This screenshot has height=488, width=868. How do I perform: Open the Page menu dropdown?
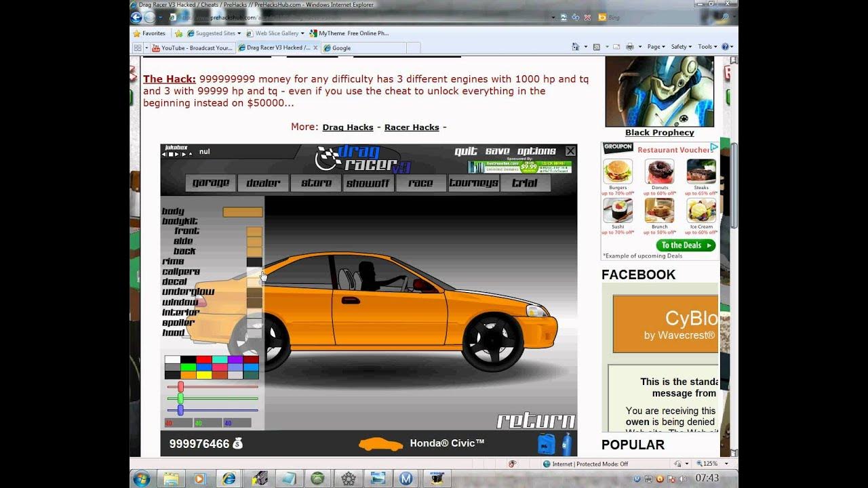tap(655, 47)
